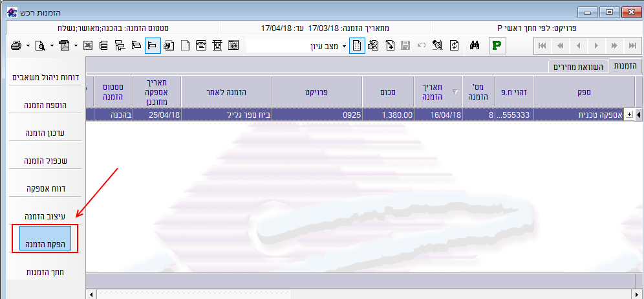Screen dimensions: 644x299
Task: Click the printer icon in the toolbar
Action: (16, 45)
